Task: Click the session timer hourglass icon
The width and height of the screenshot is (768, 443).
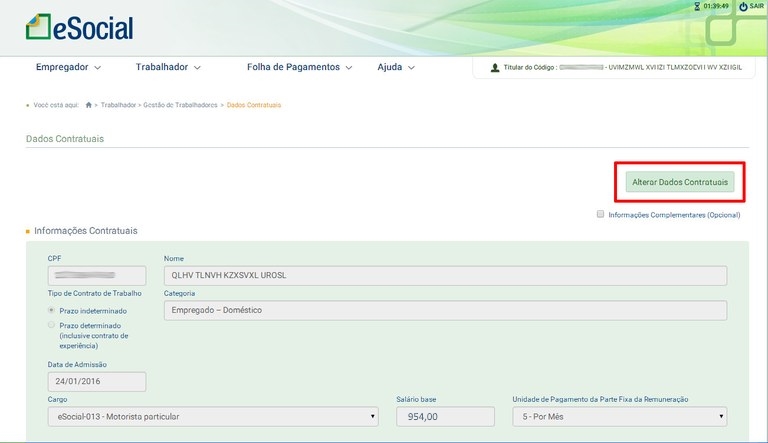Action: point(695,6)
